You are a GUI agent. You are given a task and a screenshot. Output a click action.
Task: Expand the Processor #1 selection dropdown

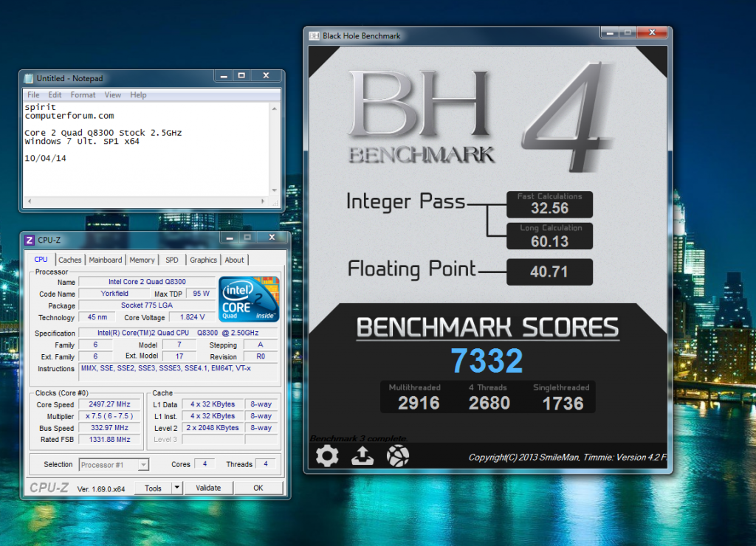click(143, 465)
